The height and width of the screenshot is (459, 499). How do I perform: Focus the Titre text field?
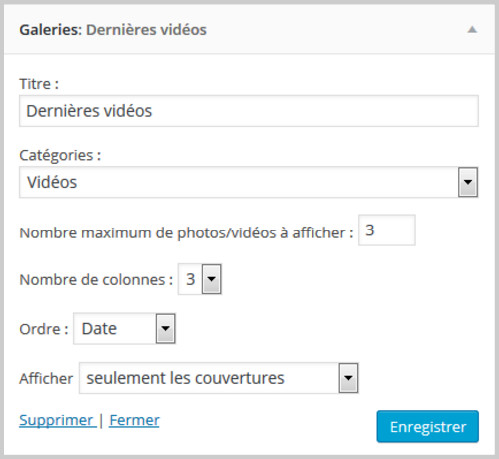click(x=249, y=111)
